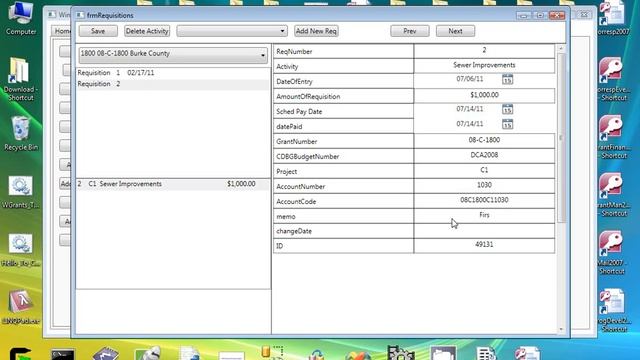Open calendar picker for datePaid
640x360 pixels.
point(507,124)
